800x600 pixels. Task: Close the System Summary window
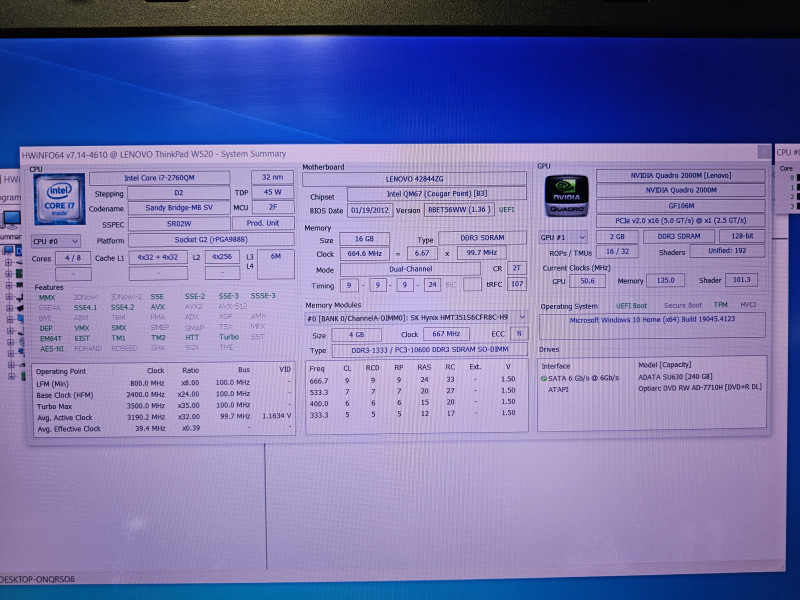pos(764,152)
